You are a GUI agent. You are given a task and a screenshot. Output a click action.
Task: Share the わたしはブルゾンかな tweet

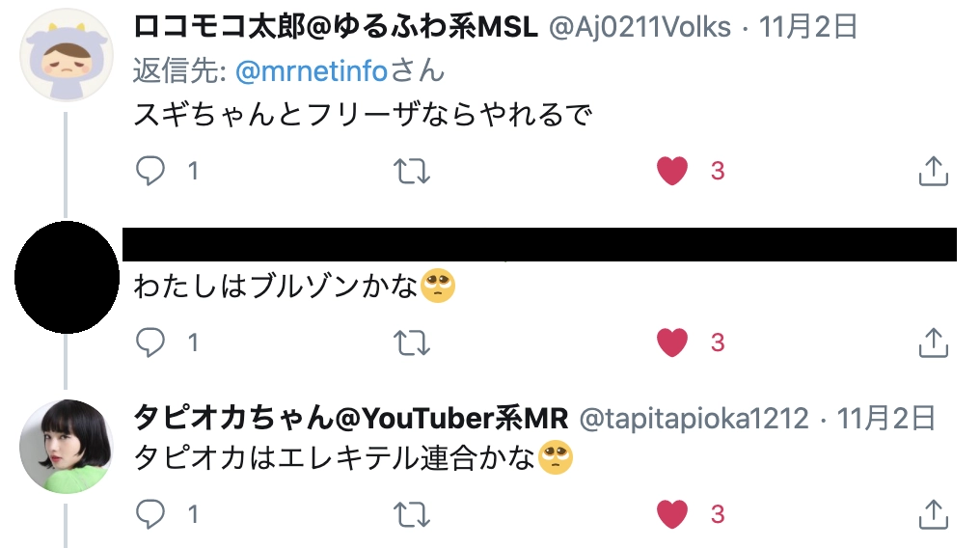pos(933,342)
